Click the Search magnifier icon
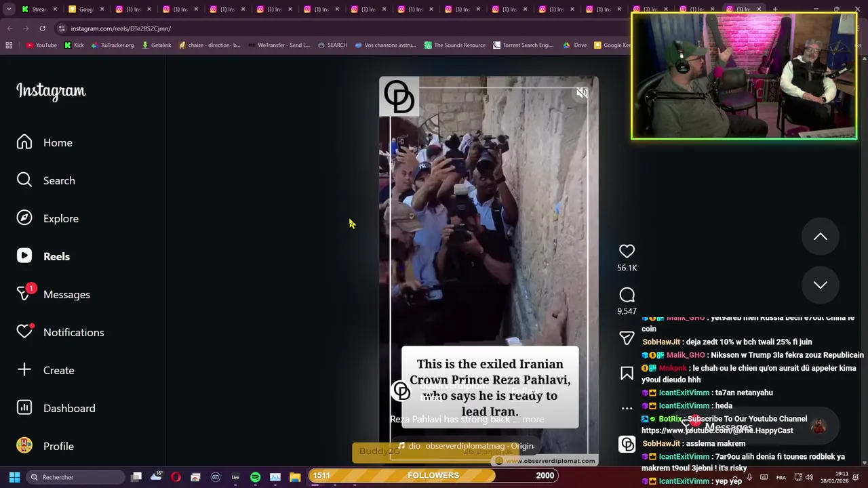The height and width of the screenshot is (488, 868). (24, 180)
